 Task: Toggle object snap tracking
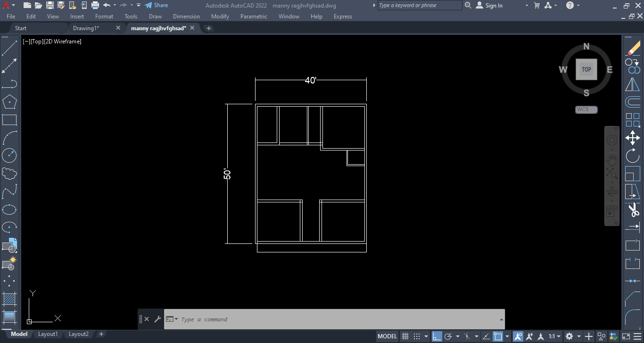[x=487, y=336]
